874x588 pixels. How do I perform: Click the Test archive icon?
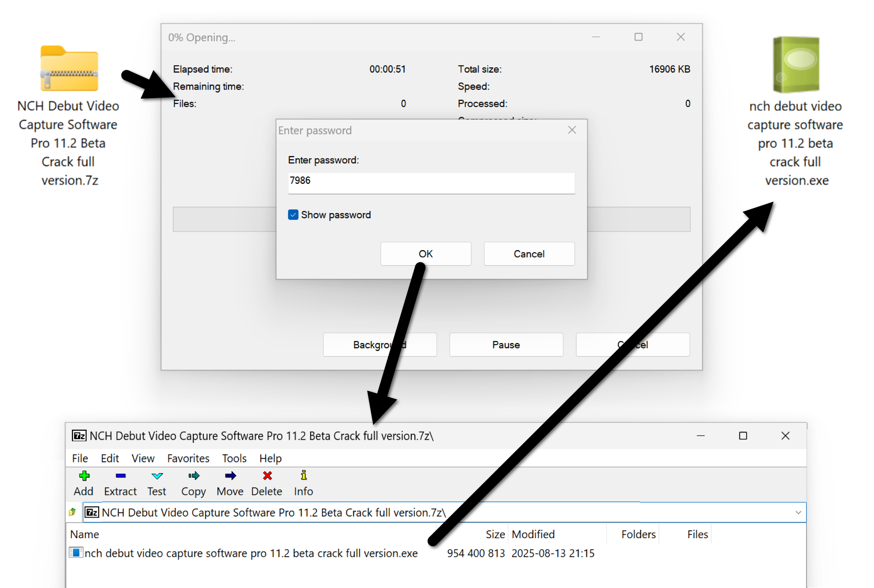pyautogui.click(x=157, y=476)
